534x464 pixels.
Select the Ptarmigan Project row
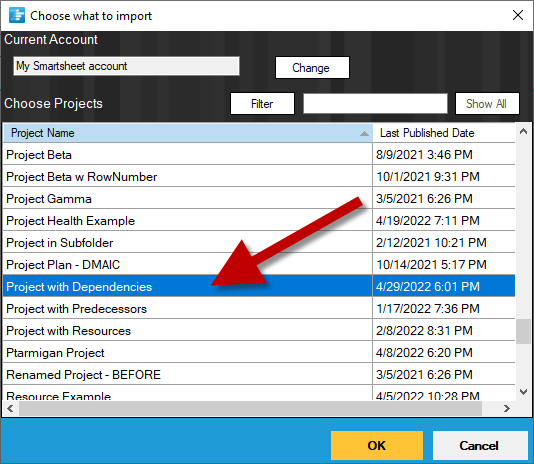259,353
